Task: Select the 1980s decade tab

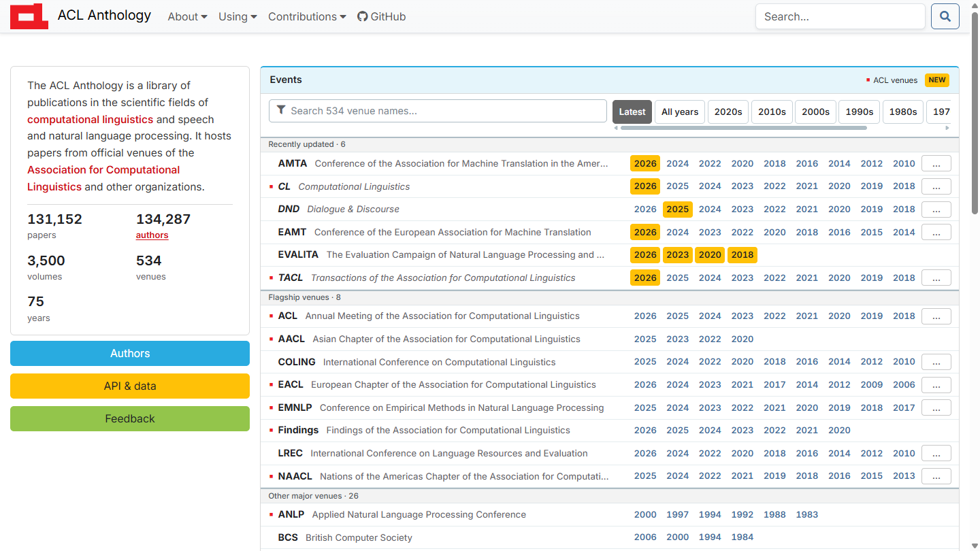Action: 903,112
